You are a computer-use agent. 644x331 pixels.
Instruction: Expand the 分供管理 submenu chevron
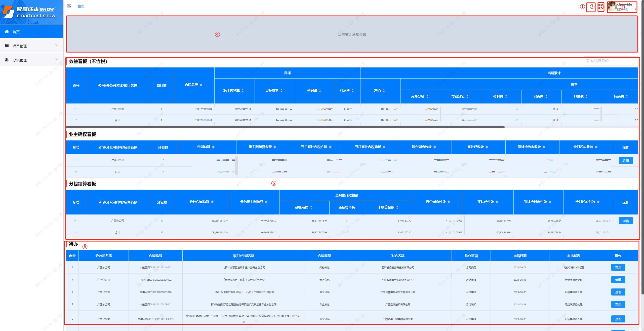pyautogui.click(x=56, y=59)
